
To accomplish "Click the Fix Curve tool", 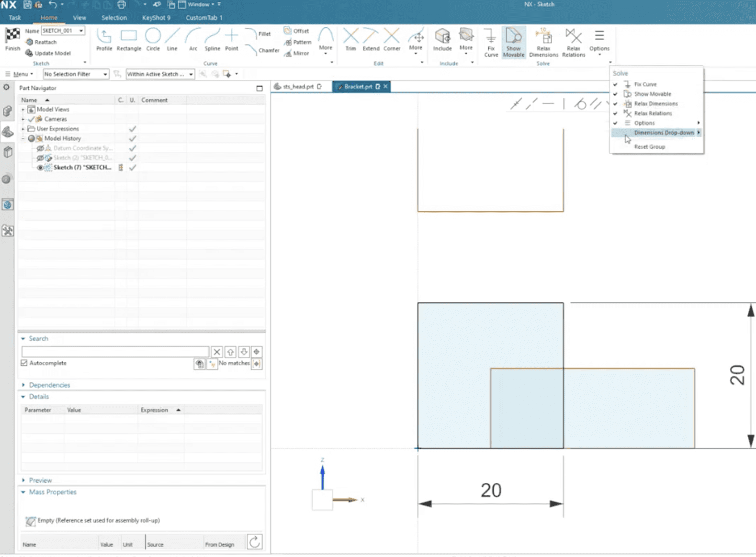I will 491,42.
